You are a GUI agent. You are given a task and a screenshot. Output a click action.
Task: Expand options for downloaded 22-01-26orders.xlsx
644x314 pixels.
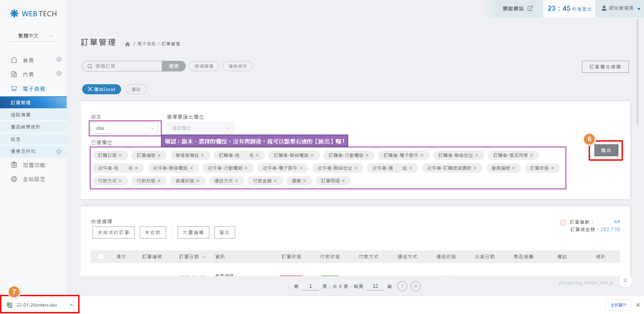tap(71, 305)
